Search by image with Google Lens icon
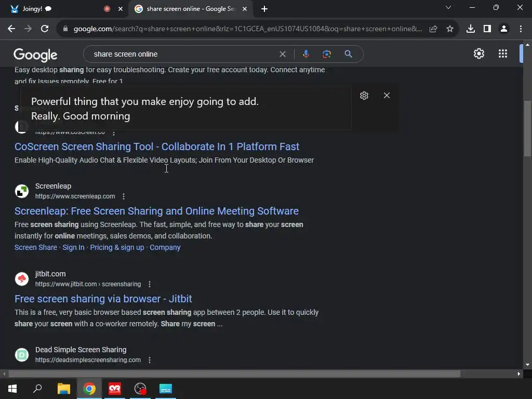The width and height of the screenshot is (532, 399). pos(326,54)
